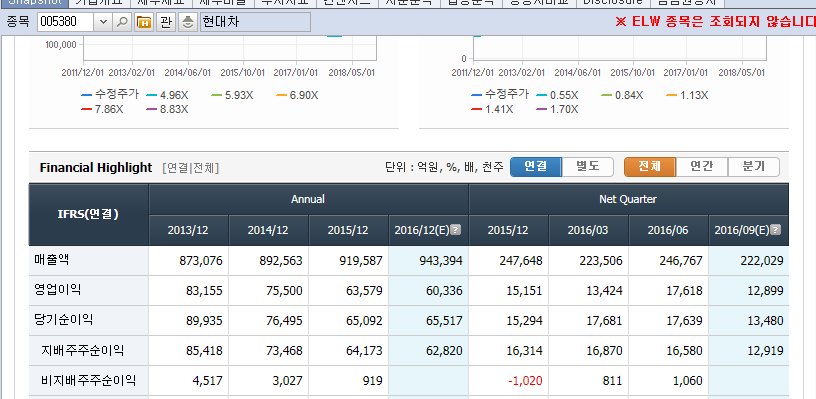
Task: Click the 1,060 non-controlling income cell
Action: pyautogui.click(x=668, y=381)
